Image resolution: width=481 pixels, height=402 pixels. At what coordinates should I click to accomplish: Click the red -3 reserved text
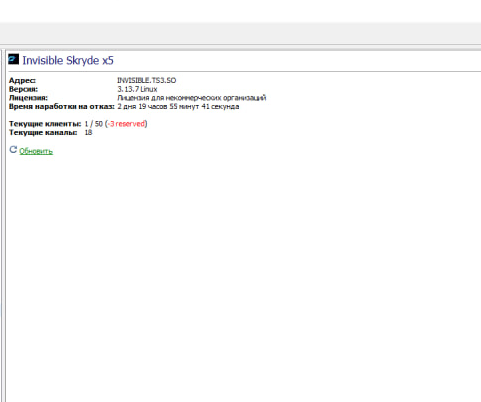click(x=126, y=124)
